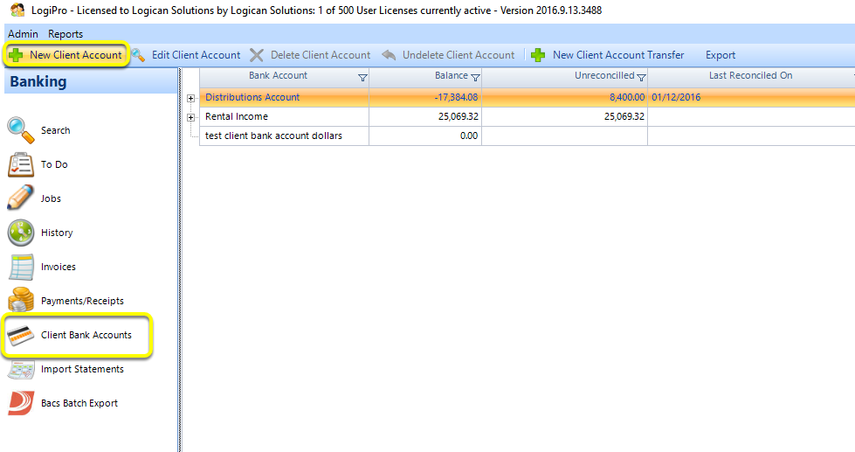Open To Do clipboard icon
The height and width of the screenshot is (452, 855).
coord(21,165)
